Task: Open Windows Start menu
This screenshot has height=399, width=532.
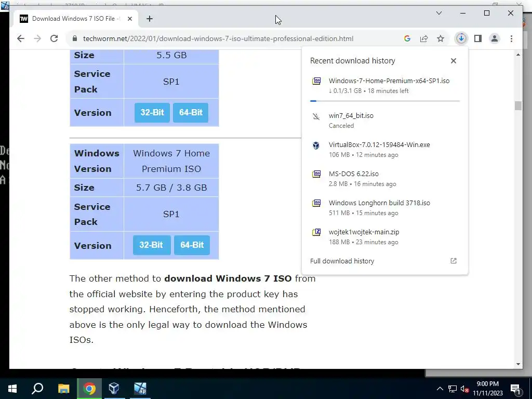Action: 12,389
